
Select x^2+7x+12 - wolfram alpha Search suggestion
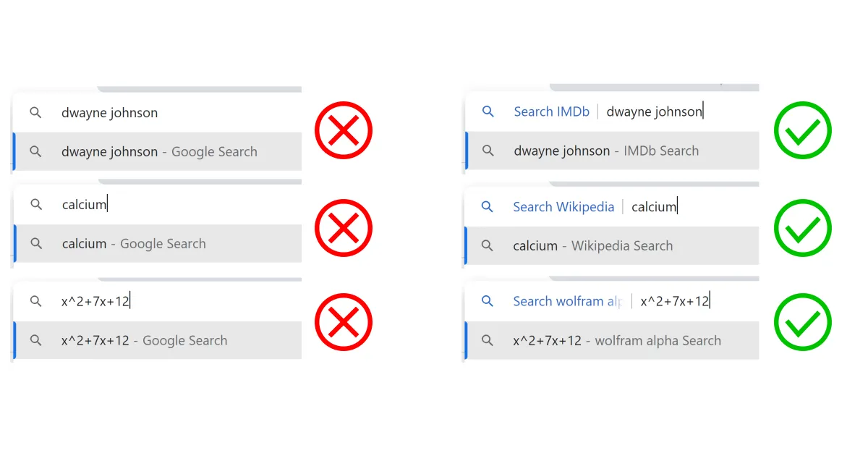611,340
